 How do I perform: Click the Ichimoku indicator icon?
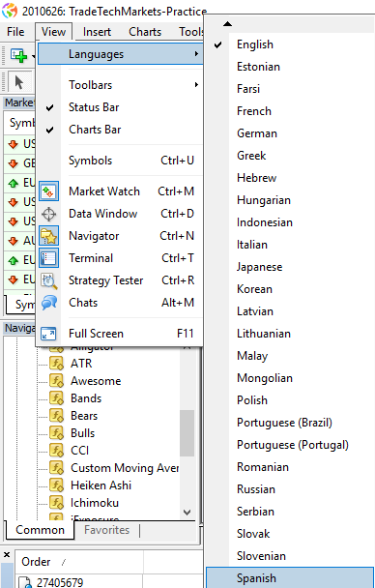pos(57,503)
